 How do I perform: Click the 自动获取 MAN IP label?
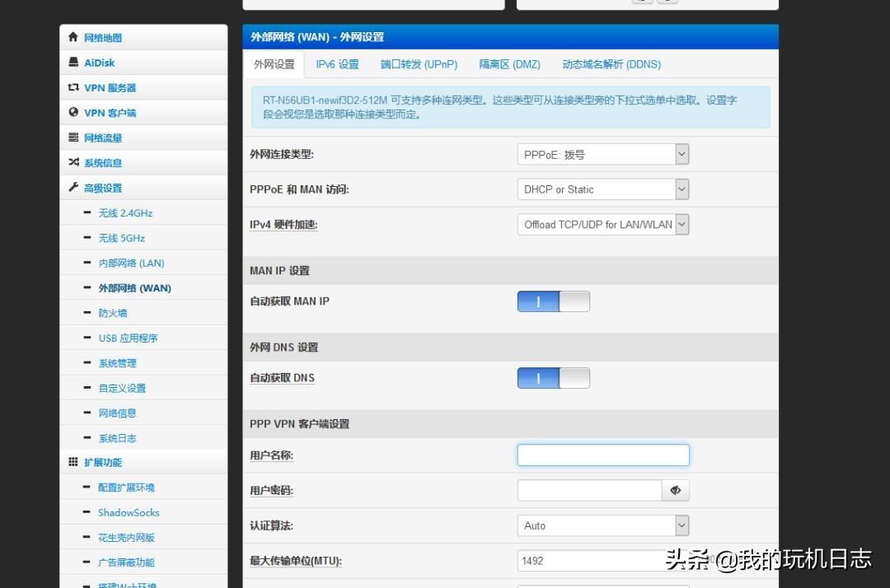tap(289, 301)
